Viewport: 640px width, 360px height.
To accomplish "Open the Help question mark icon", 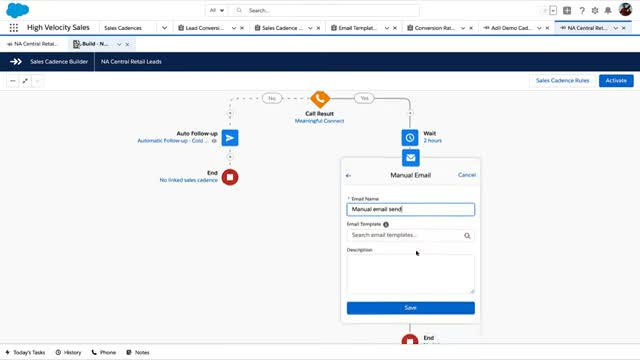I will coord(582,11).
